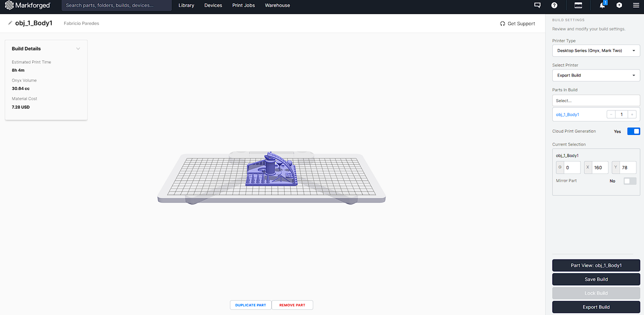Click the search parts field

tap(116, 5)
